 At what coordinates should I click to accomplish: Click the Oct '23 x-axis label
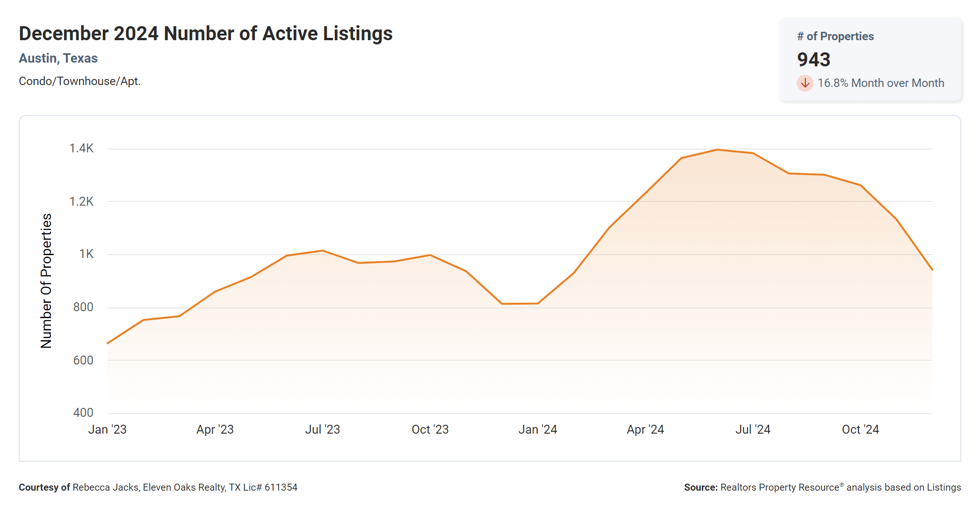pos(430,429)
